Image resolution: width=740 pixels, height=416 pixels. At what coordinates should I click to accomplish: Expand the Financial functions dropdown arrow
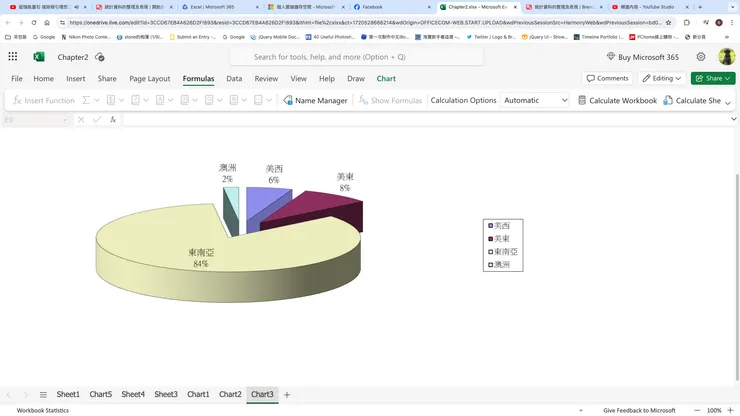121,100
